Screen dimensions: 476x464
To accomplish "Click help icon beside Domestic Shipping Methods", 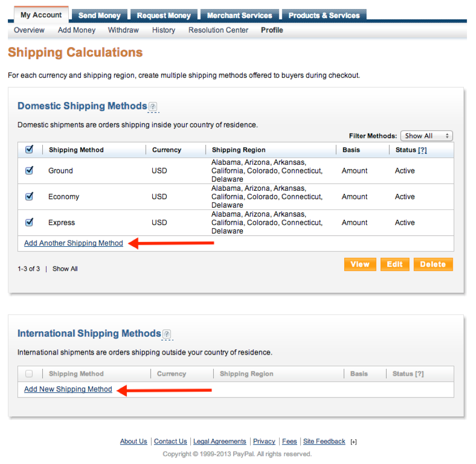I will coord(153,107).
